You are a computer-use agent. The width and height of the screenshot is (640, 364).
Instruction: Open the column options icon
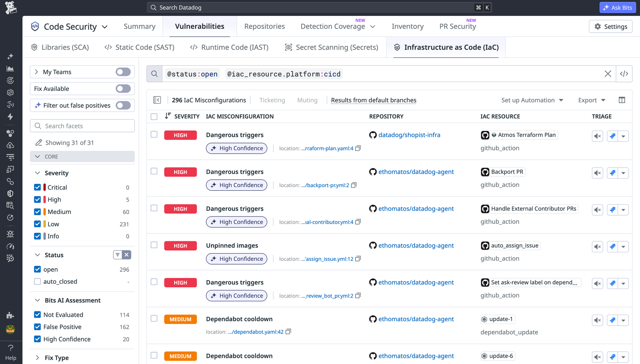(622, 100)
